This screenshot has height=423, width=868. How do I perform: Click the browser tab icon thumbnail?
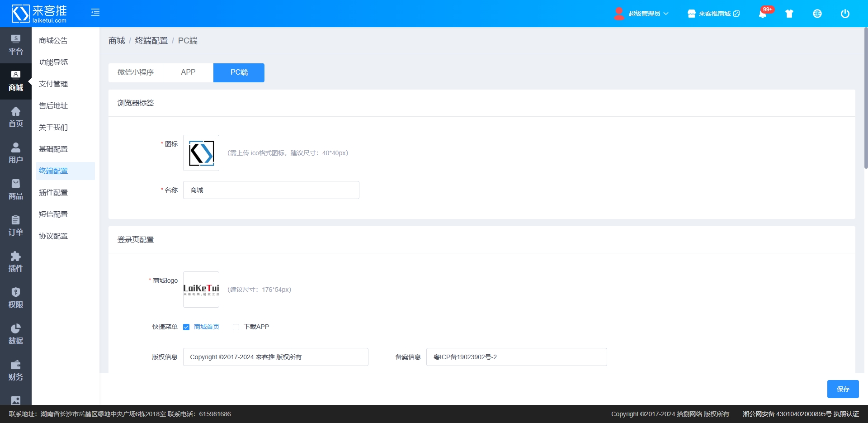coord(201,153)
